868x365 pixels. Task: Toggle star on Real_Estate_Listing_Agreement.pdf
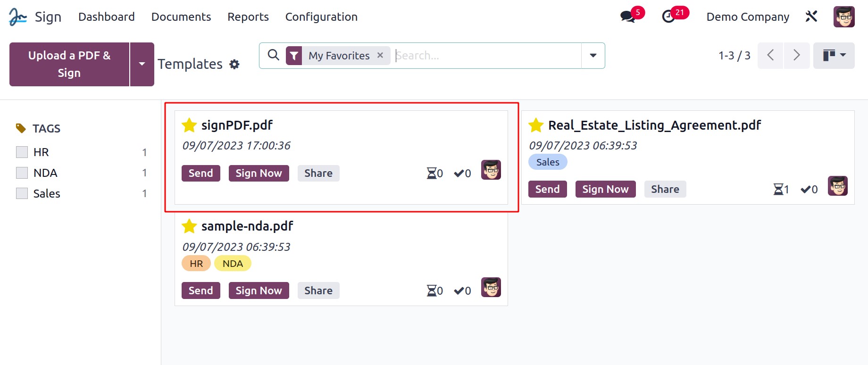536,125
